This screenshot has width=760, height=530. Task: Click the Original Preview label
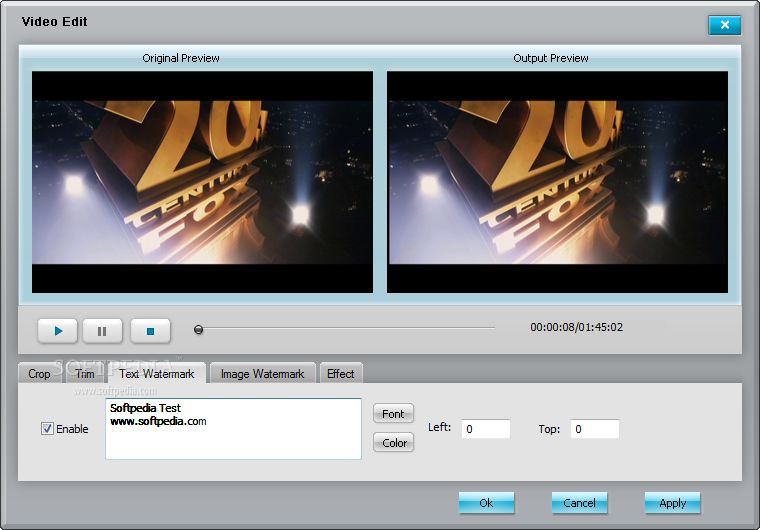181,58
